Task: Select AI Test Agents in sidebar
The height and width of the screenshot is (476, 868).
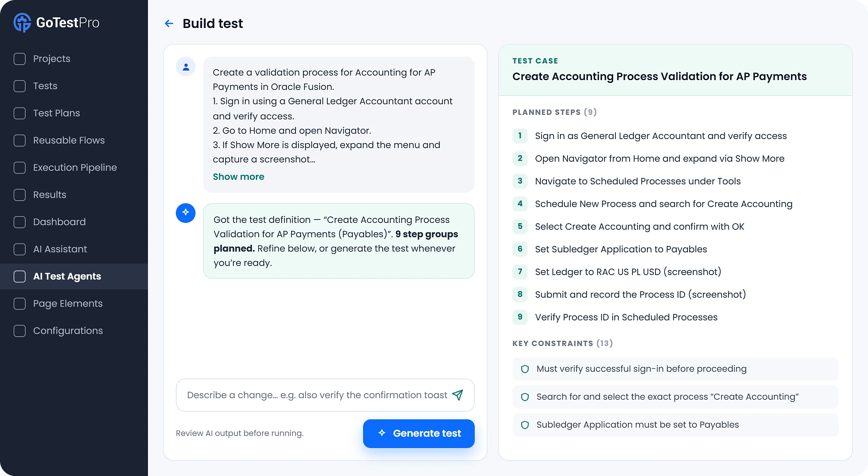Action: tap(74, 277)
